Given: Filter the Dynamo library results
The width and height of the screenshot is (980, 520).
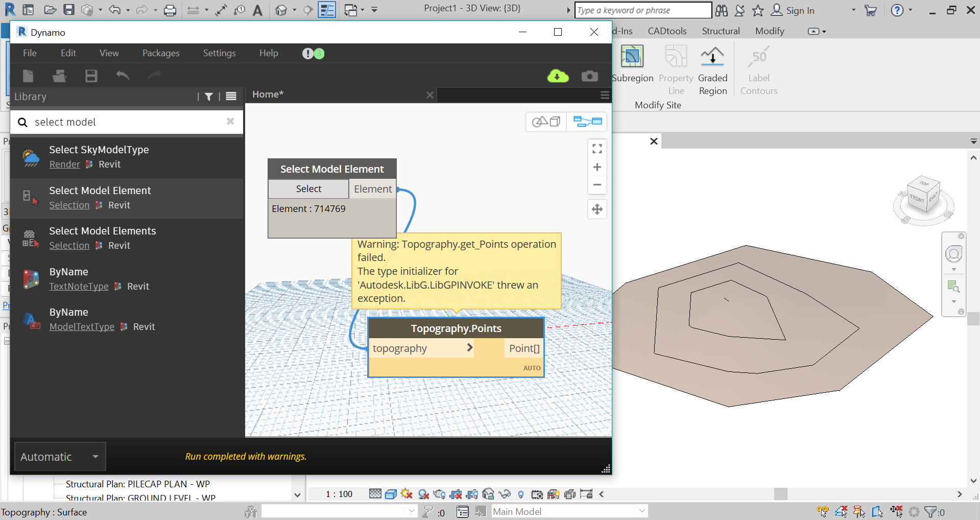Looking at the screenshot, I should [x=209, y=97].
